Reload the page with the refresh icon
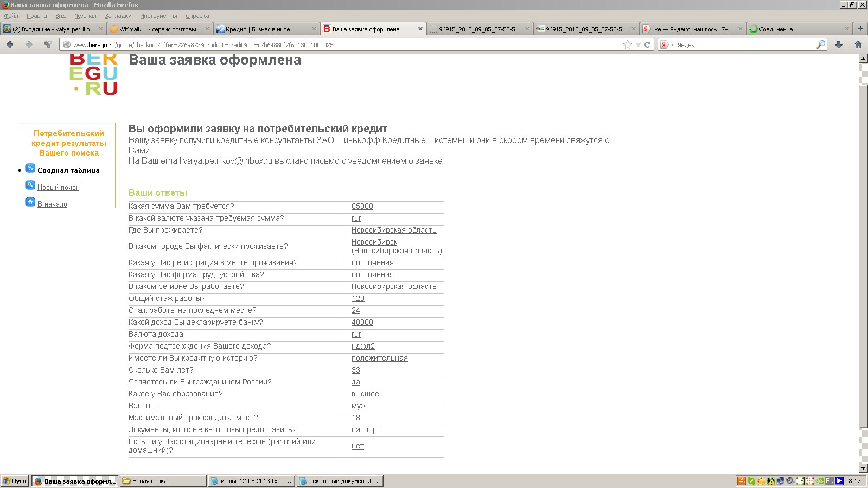The image size is (868, 488). click(x=647, y=44)
